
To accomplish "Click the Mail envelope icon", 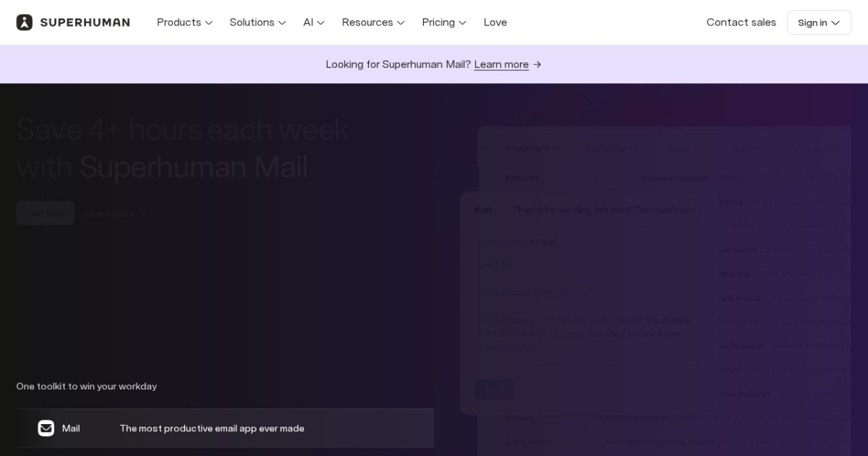I will [46, 428].
